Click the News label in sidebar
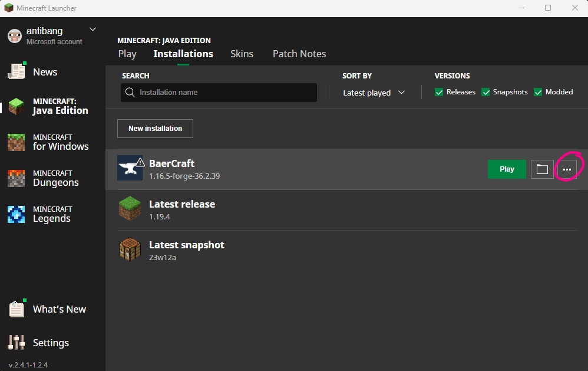 (45, 72)
